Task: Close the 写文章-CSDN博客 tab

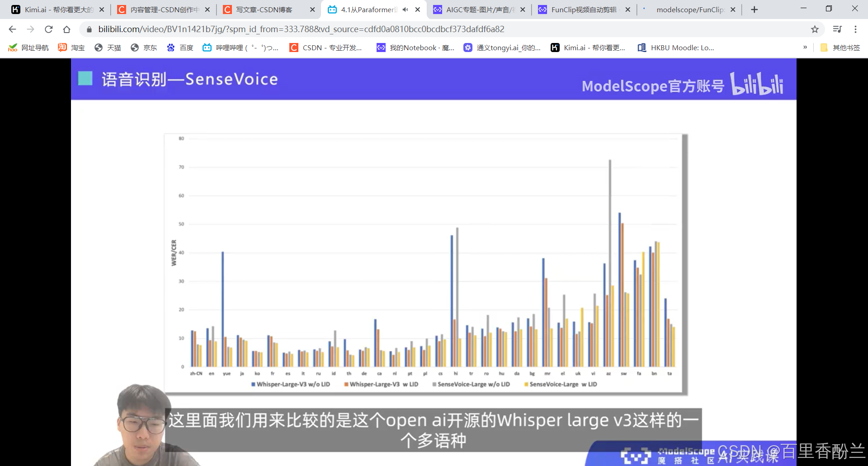Action: pyautogui.click(x=312, y=10)
